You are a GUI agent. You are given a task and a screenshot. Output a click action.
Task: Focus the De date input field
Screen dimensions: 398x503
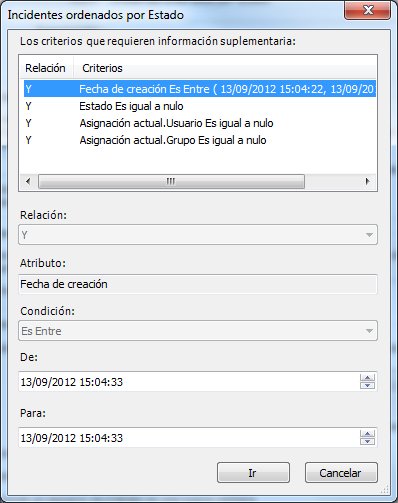point(189,382)
